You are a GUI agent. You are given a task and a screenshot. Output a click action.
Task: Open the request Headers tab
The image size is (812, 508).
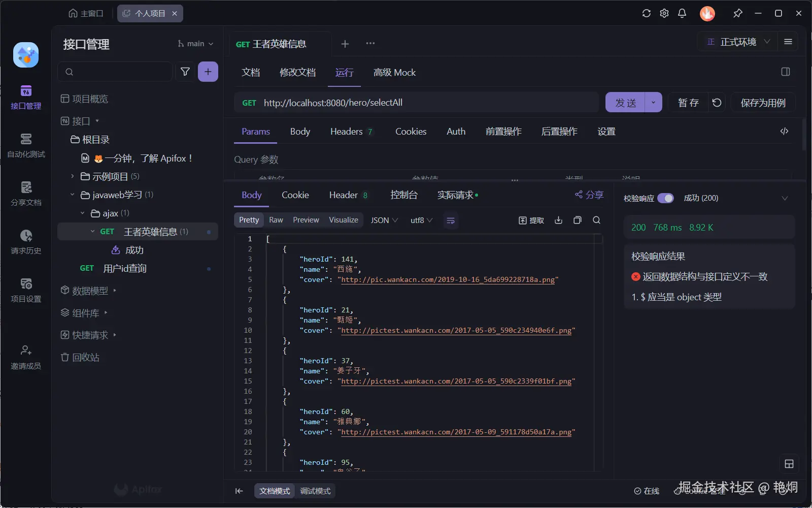tap(352, 132)
